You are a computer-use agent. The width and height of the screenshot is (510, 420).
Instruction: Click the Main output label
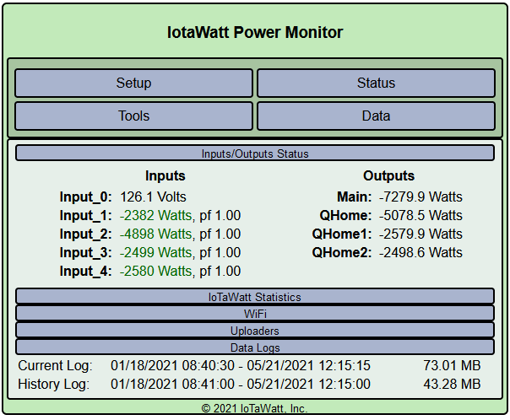[x=354, y=197]
